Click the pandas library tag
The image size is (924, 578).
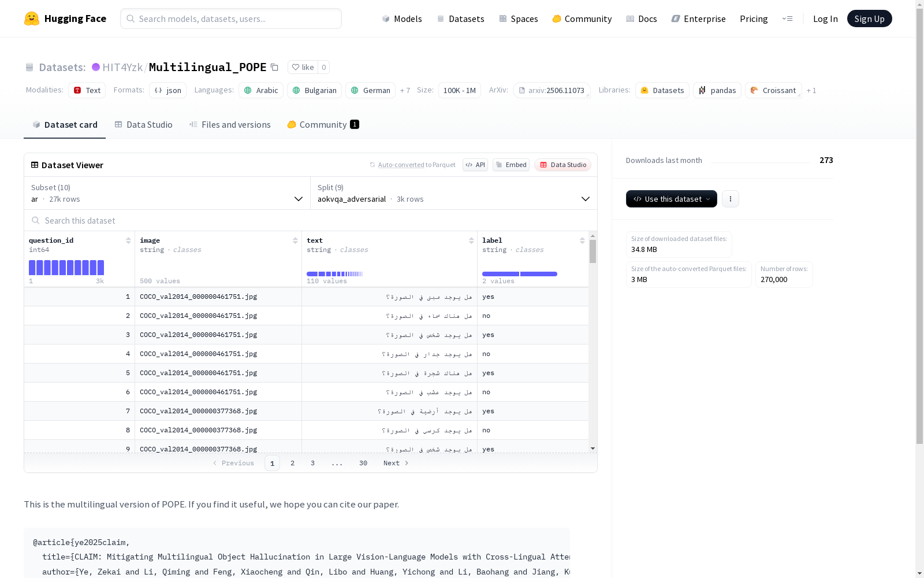(717, 90)
